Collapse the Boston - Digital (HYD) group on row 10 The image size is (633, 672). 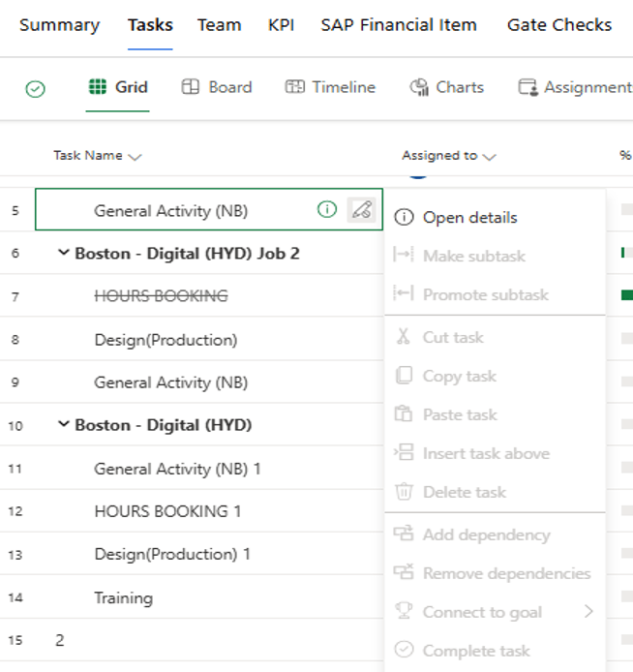coord(64,425)
